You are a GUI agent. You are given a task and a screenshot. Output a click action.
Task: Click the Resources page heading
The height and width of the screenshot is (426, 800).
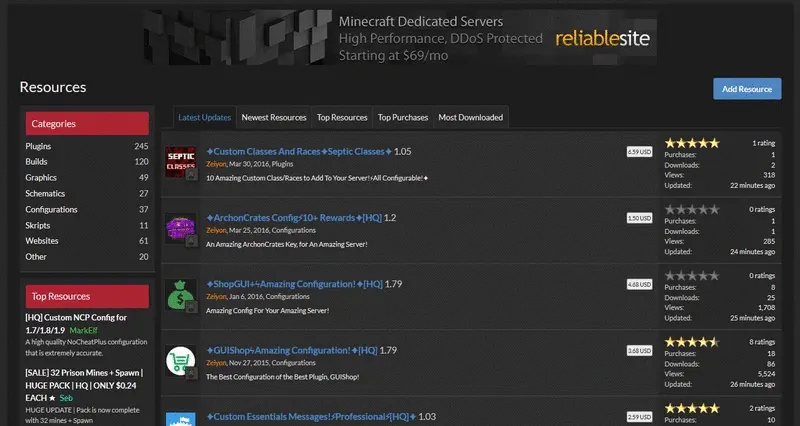click(53, 87)
